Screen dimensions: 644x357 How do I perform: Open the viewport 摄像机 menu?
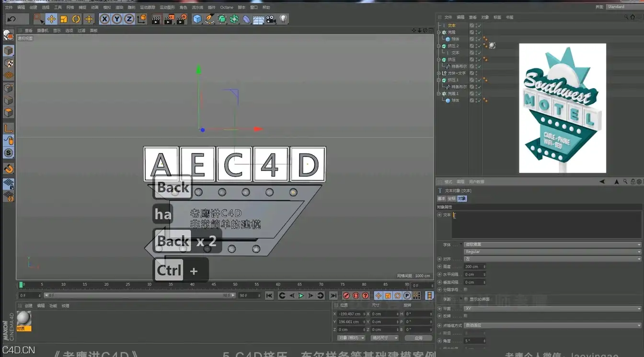[43, 31]
